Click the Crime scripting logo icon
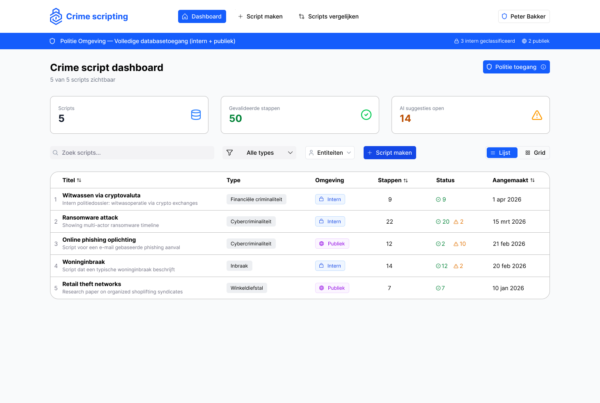 [x=56, y=16]
